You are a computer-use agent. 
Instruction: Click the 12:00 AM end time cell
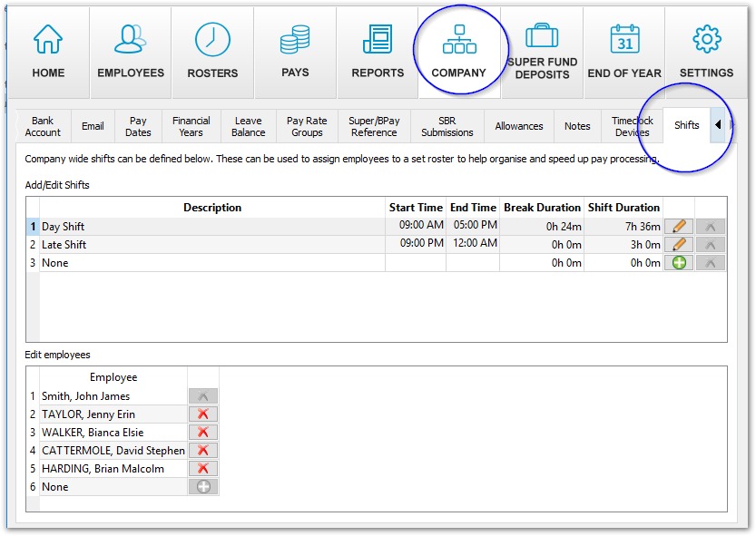473,243
